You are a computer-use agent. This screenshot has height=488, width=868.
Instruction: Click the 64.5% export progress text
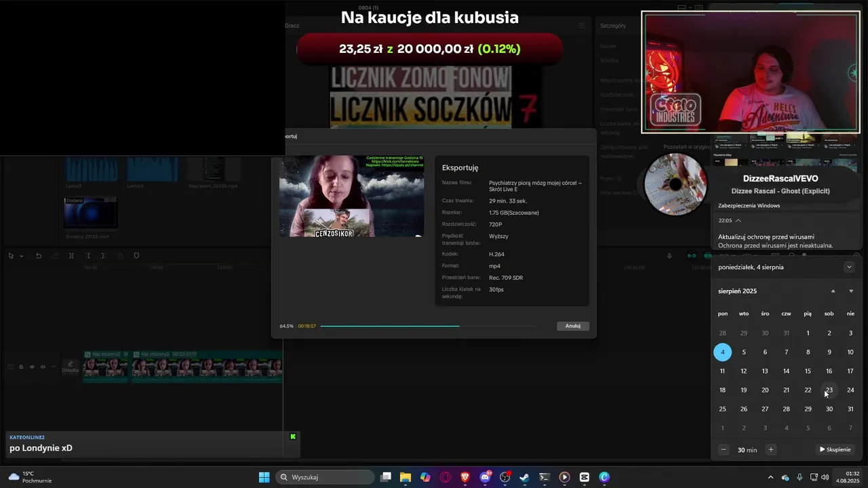pyautogui.click(x=287, y=326)
